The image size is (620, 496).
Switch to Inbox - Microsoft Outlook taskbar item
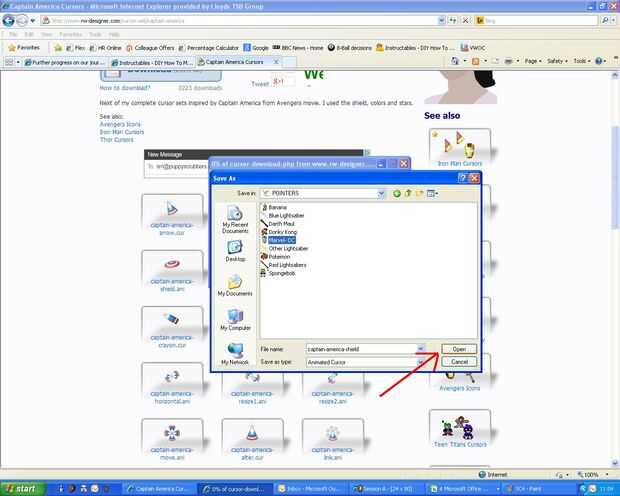tap(311, 489)
